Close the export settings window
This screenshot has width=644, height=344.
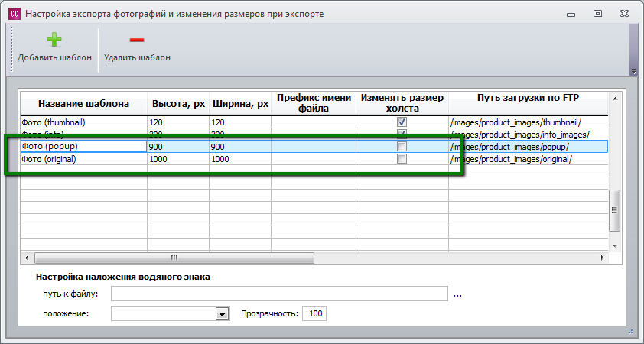pyautogui.click(x=624, y=14)
